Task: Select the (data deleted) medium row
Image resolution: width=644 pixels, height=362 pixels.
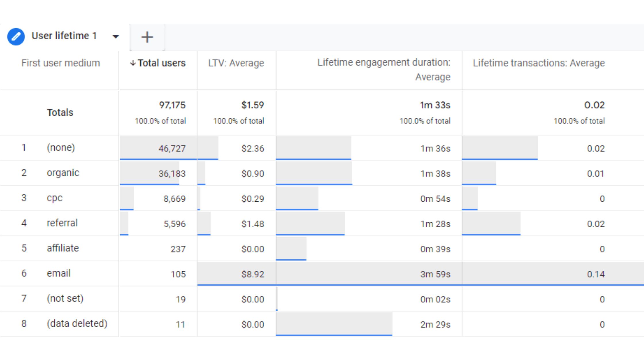Action: coord(77,324)
